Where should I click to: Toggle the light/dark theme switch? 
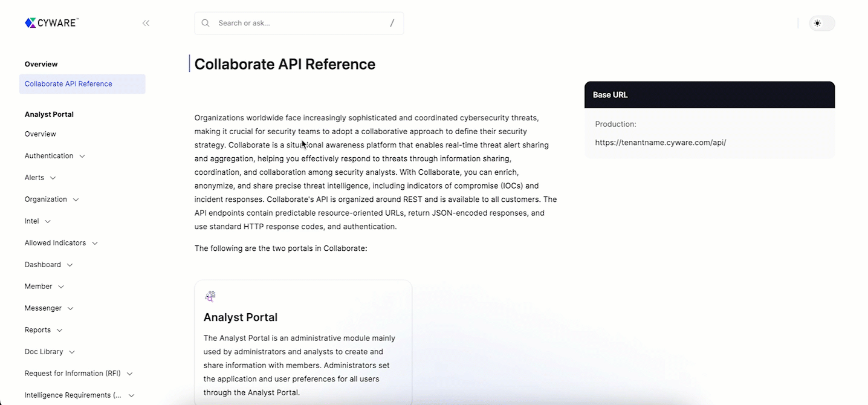pyautogui.click(x=821, y=23)
